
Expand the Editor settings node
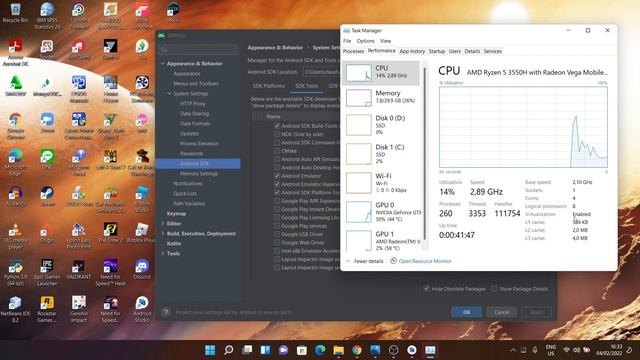coord(162,223)
